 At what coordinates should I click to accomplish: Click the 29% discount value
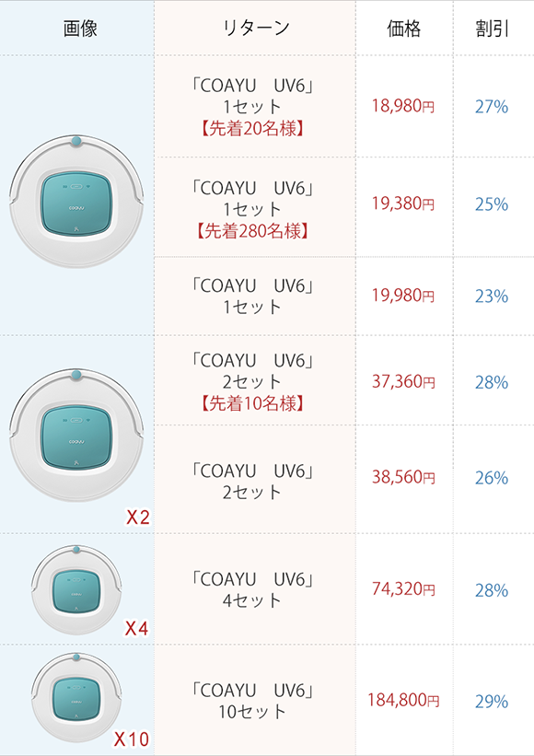tap(492, 702)
